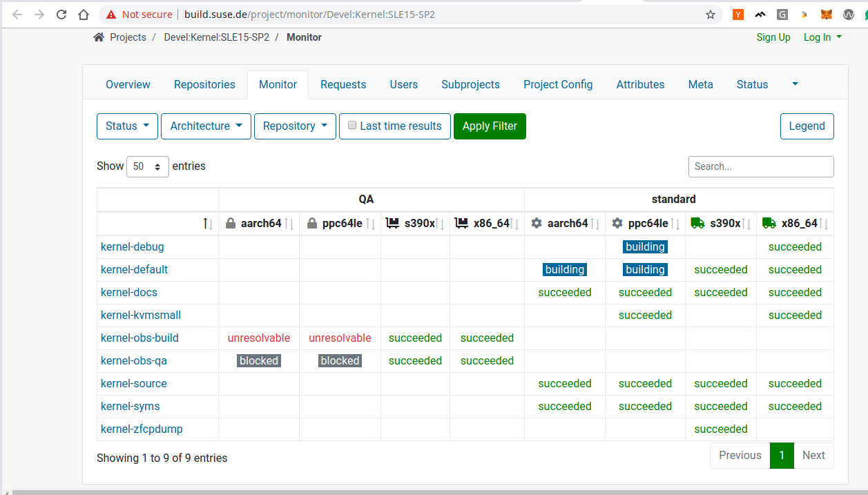The height and width of the screenshot is (495, 868).
Task: Open the kernel-kvmsmall package link
Action: [141, 316]
